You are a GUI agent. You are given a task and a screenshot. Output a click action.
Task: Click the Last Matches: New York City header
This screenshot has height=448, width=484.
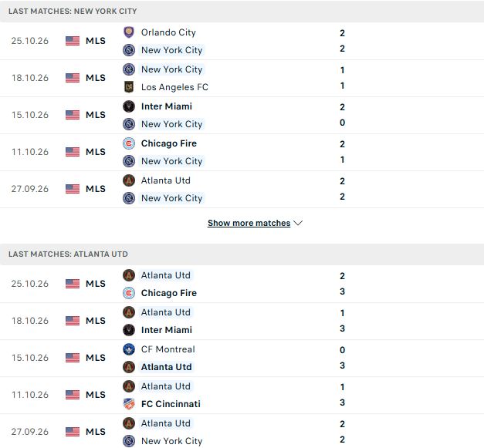point(73,11)
